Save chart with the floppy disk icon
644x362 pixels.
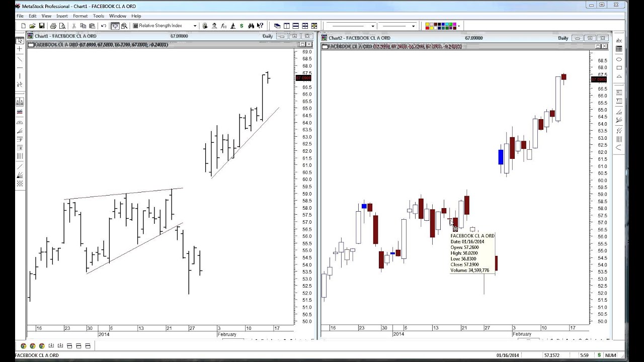point(42,26)
